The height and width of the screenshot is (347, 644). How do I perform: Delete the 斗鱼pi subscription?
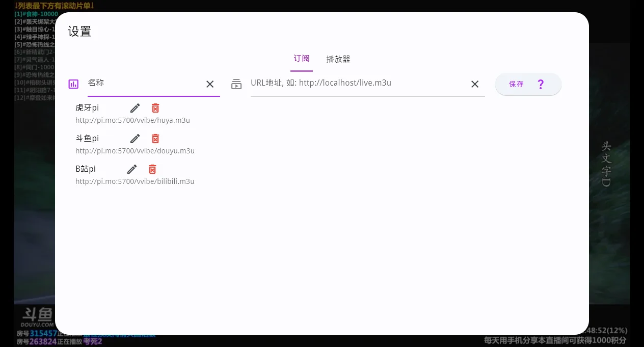pos(155,139)
